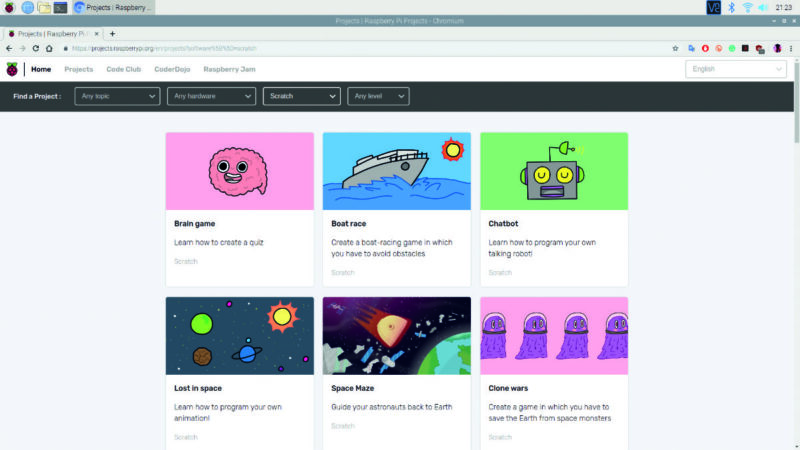Screen dimensions: 800x450
Task: Open the Chatbot robot thumbnail
Action: 554,171
